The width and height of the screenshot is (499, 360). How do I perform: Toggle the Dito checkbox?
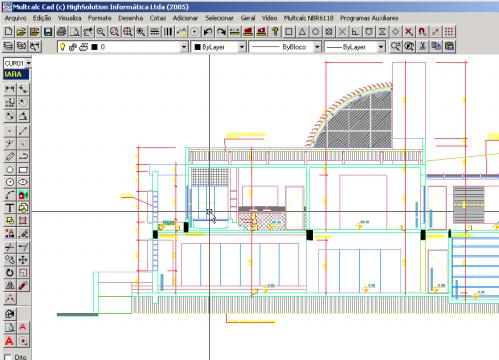8,357
